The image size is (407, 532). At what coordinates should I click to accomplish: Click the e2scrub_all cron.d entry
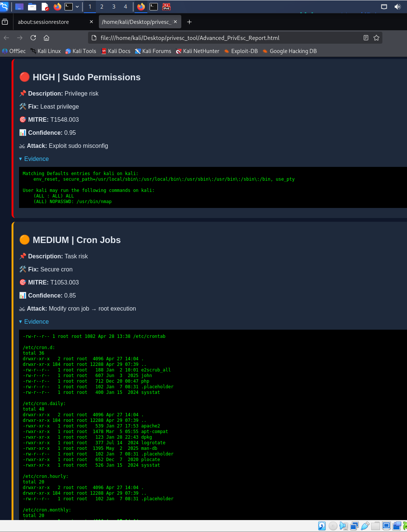pos(97,370)
